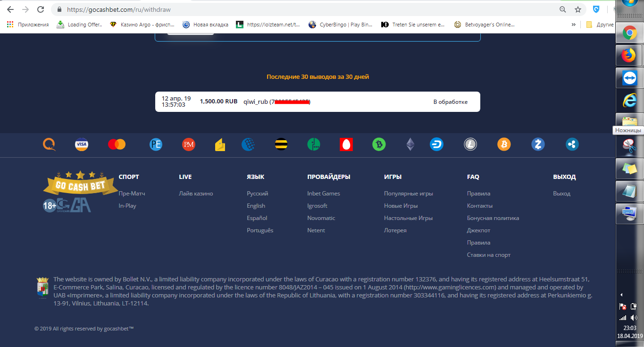Open the Приложения apps shortcut
The width and height of the screenshot is (644, 347).
click(28, 25)
